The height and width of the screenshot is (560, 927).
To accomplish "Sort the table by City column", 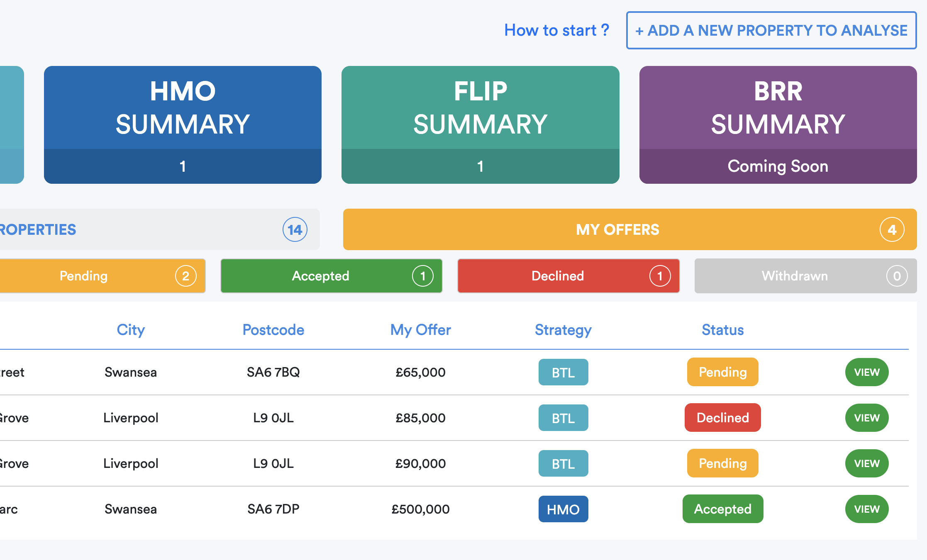I will point(131,330).
